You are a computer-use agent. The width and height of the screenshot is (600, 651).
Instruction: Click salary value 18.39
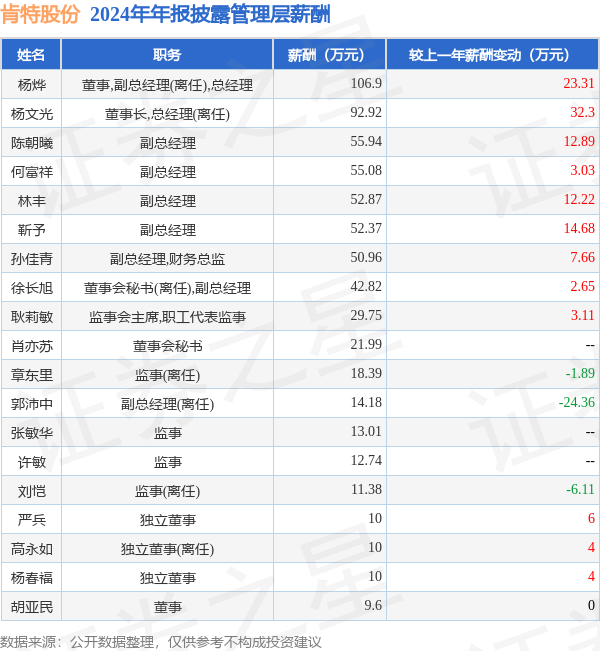click(x=366, y=374)
